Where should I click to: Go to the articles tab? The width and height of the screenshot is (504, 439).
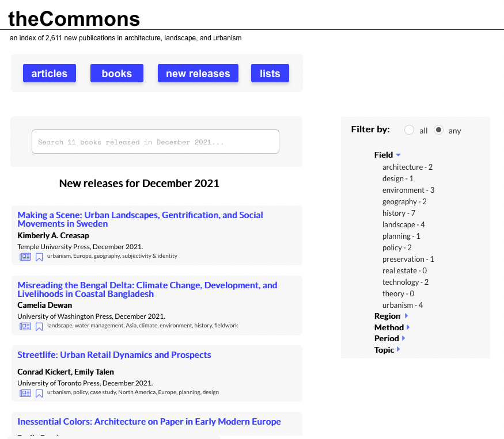coord(50,74)
